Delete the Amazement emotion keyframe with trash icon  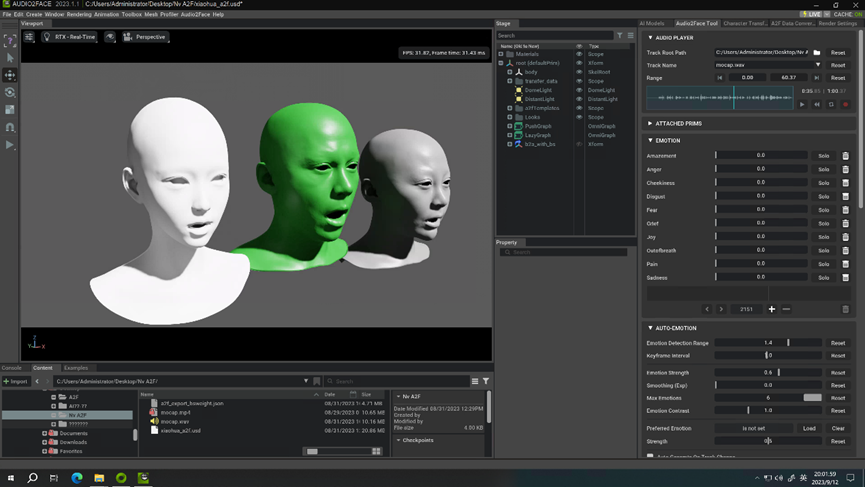point(845,156)
